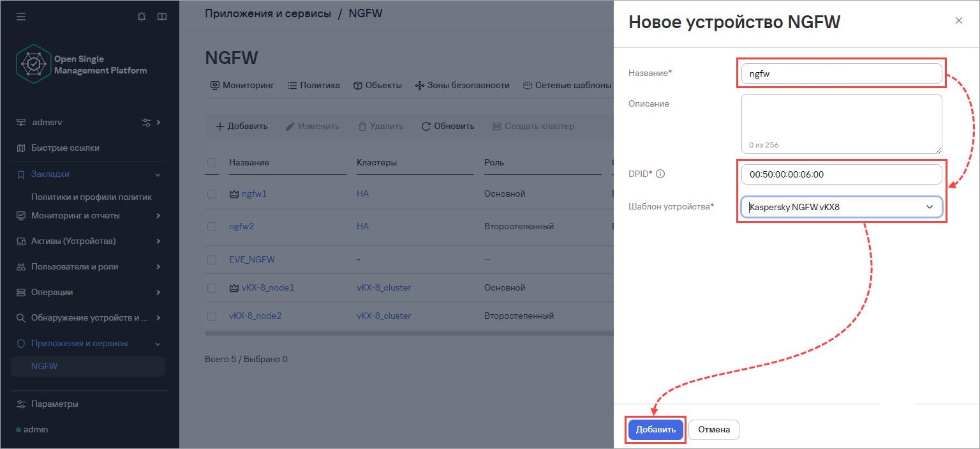Click the table horizontal scrollbar
The width and height of the screenshot is (980, 449).
[x=408, y=333]
